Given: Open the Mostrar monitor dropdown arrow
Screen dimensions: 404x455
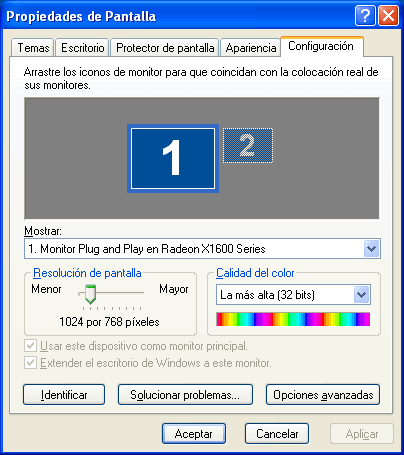Looking at the screenshot, I should [x=371, y=249].
